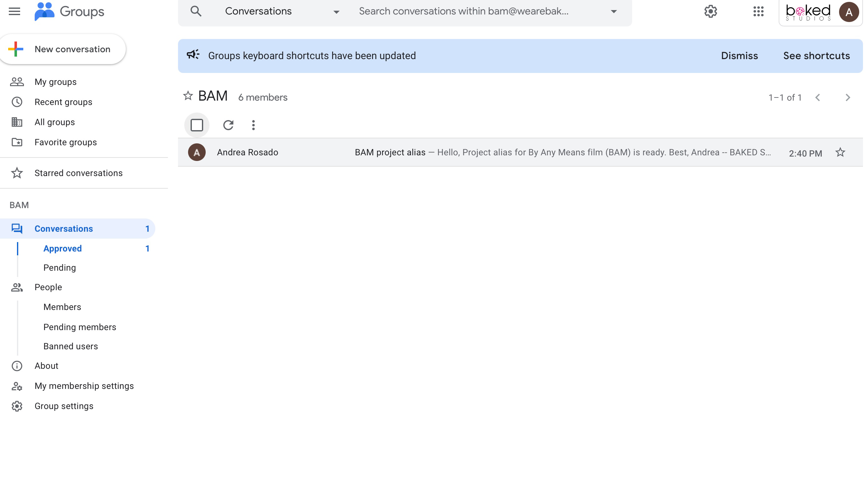Open the settings gear icon
This screenshot has height=498, width=868.
[710, 12]
